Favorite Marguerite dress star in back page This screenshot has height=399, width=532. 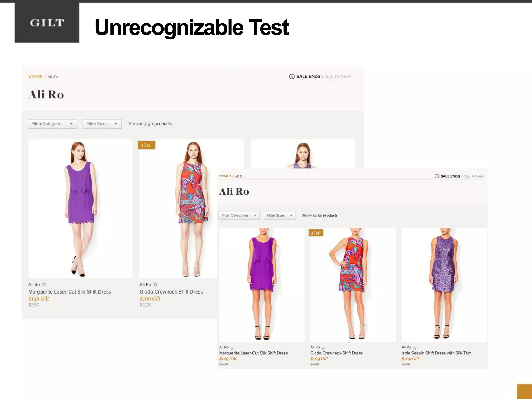pyautogui.click(x=44, y=284)
